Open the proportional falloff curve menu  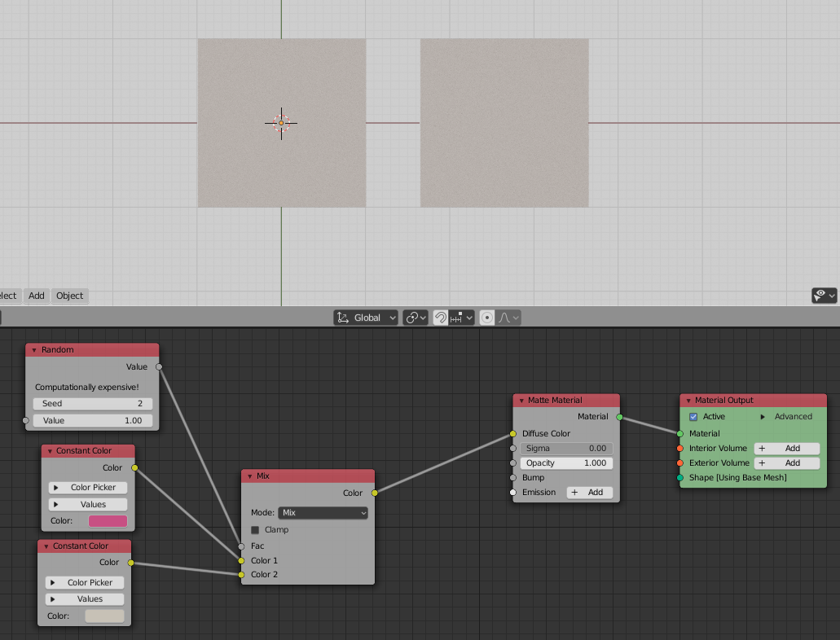pos(508,318)
